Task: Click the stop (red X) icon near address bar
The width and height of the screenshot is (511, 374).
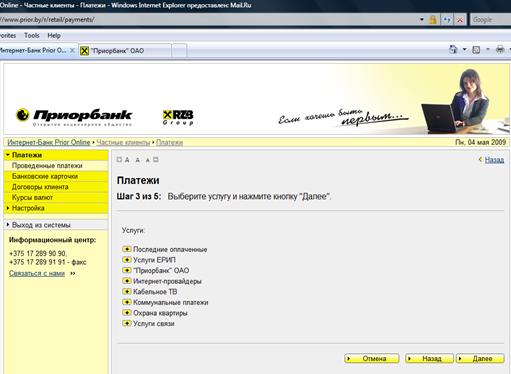Action: 460,20
